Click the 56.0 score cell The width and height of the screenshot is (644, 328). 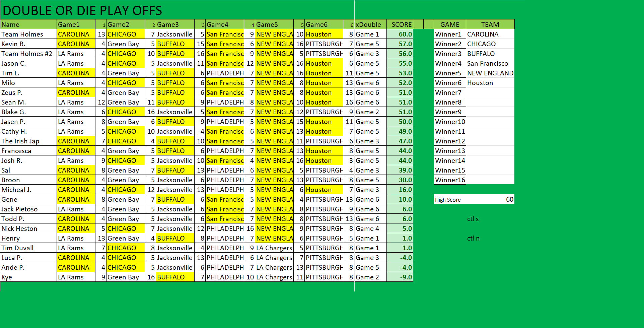pyautogui.click(x=400, y=54)
